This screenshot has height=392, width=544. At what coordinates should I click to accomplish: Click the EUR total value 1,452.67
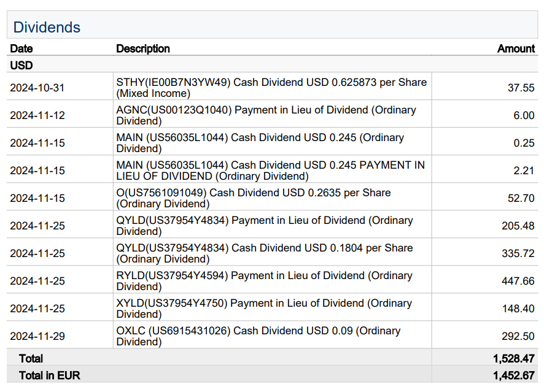(513, 375)
